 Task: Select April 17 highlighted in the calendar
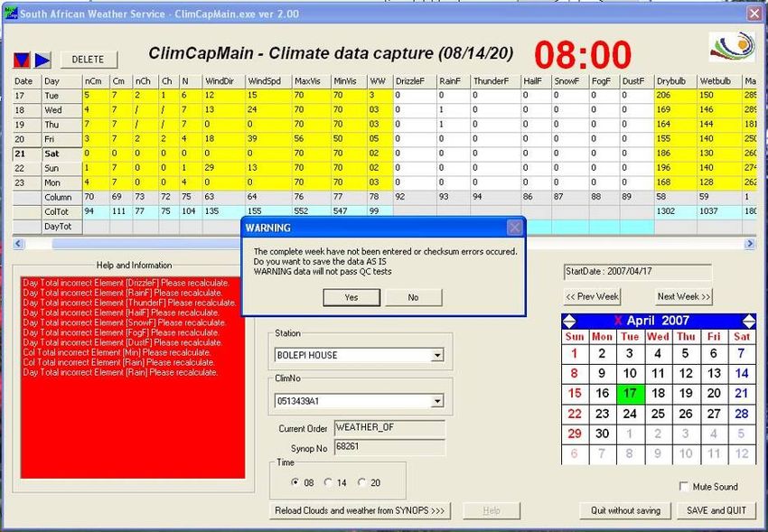(630, 394)
